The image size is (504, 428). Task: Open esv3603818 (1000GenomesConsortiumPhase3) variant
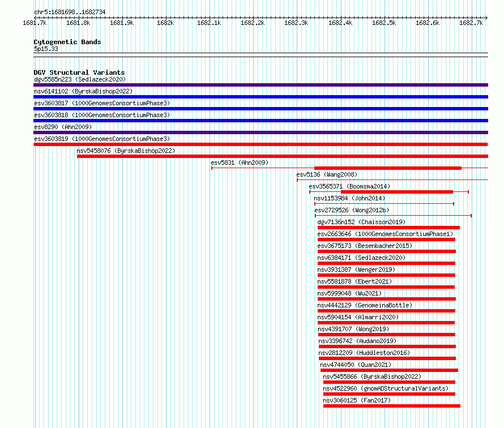tap(102, 115)
